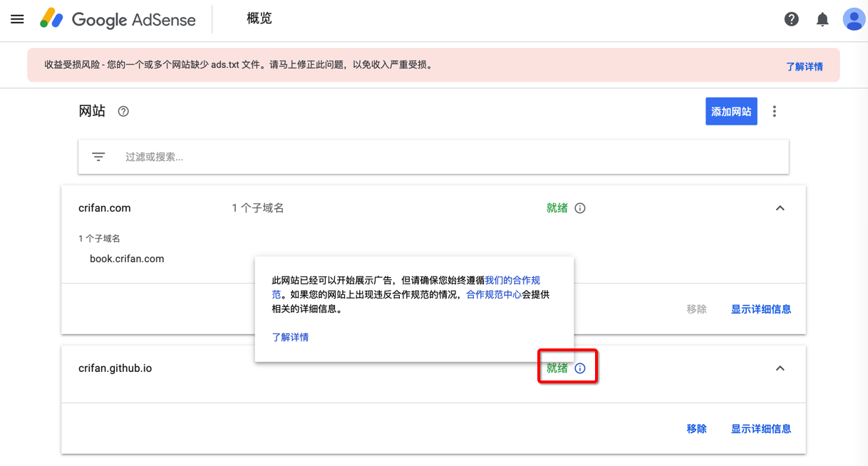This screenshot has height=466, width=868.
Task: Click the 网站 section heading
Action: click(x=92, y=111)
